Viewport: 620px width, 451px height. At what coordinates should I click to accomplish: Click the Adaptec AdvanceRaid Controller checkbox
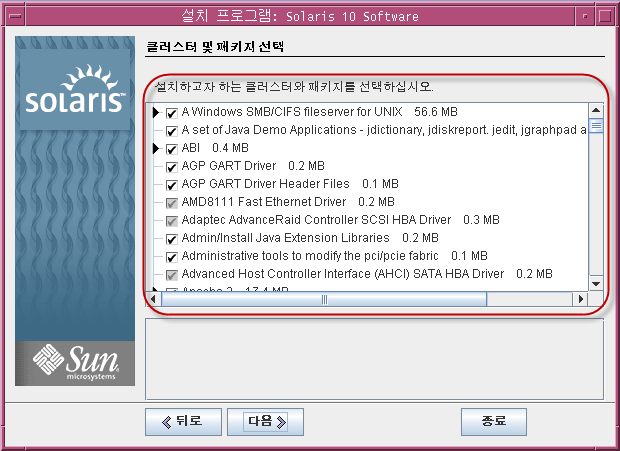(x=171, y=221)
